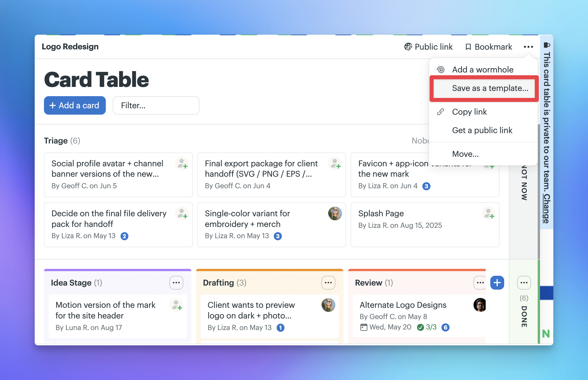Click the Public link button in the header
This screenshot has width=588, height=380.
pos(428,47)
